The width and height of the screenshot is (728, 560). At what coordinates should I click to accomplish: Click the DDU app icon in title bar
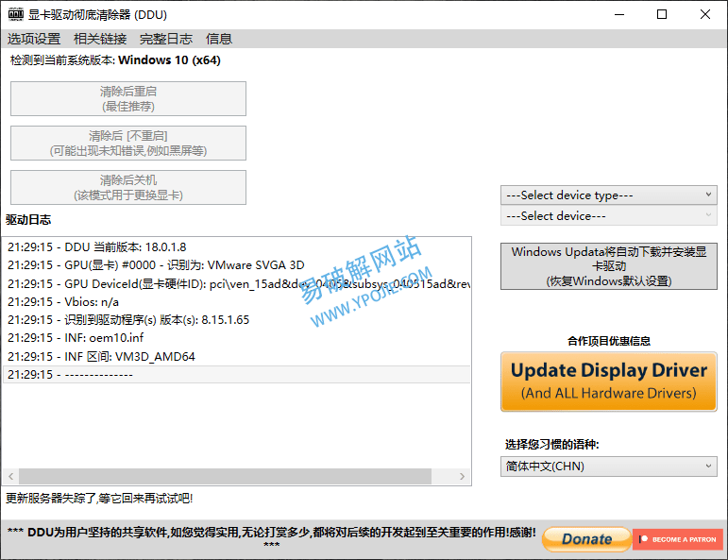(x=15, y=14)
